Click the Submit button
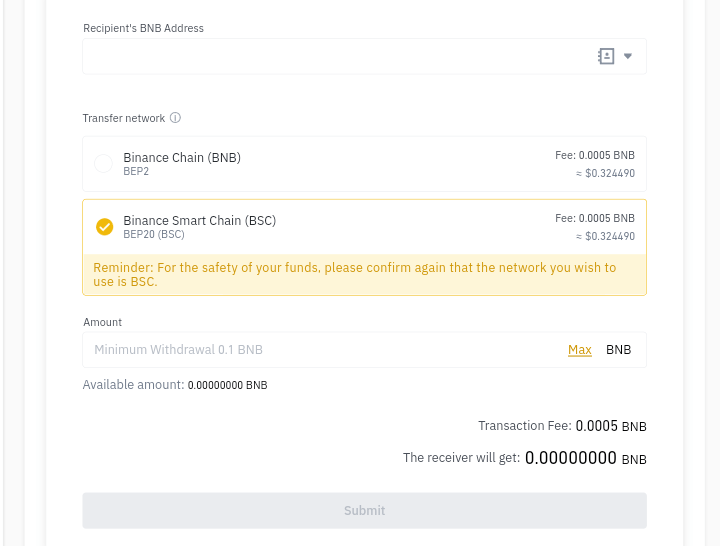The image size is (720, 546). (x=364, y=511)
